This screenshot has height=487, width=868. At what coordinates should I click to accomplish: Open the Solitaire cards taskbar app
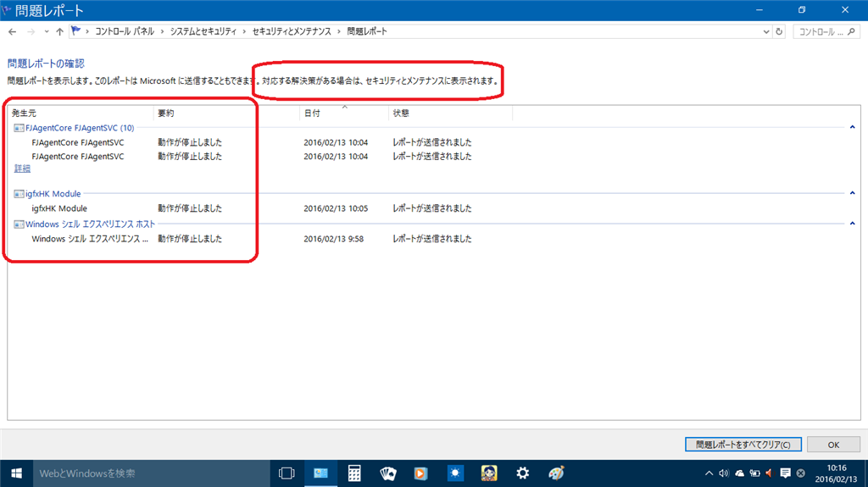[388, 473]
